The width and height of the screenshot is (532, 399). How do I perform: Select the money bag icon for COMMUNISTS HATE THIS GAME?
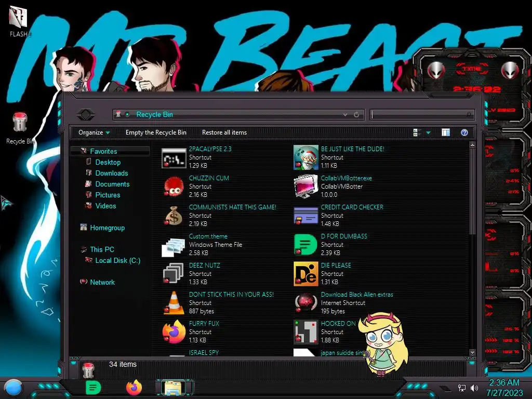[174, 216]
